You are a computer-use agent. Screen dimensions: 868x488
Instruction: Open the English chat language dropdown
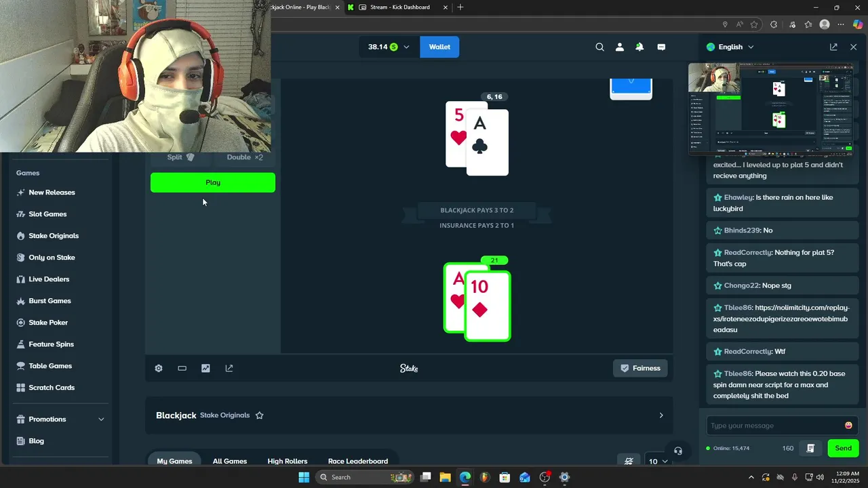[730, 47]
